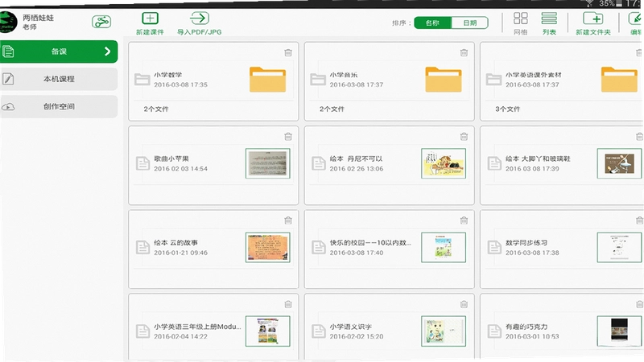Delete 小学教学 folder via trash icon

point(288,52)
